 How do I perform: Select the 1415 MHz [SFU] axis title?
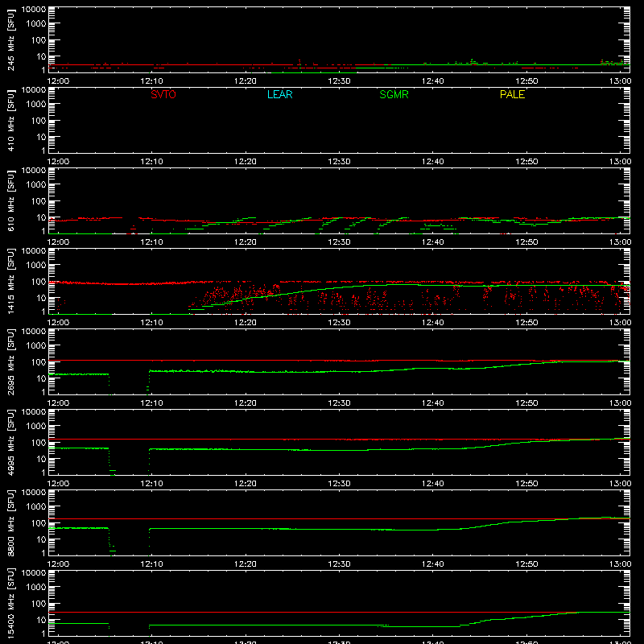pos(10,281)
